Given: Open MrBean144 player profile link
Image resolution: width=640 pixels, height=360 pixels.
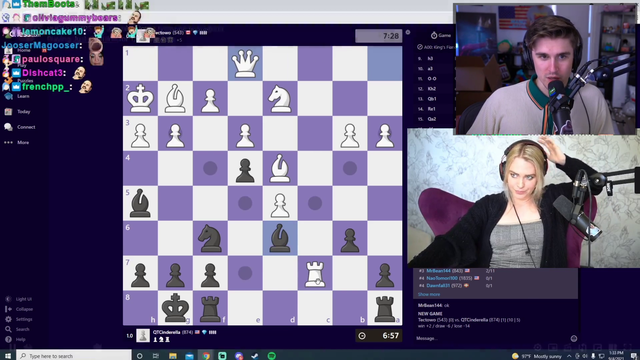Looking at the screenshot, I should pyautogui.click(x=438, y=271).
